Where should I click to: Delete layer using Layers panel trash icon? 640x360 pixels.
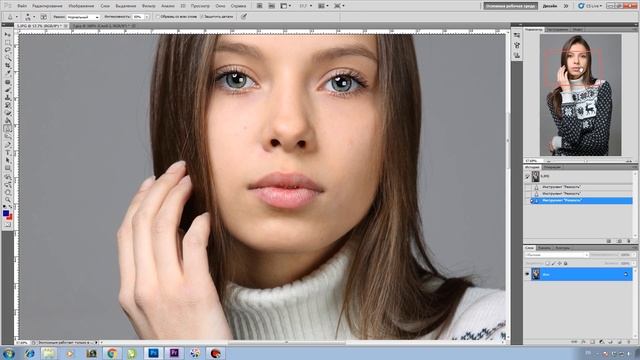(x=629, y=342)
